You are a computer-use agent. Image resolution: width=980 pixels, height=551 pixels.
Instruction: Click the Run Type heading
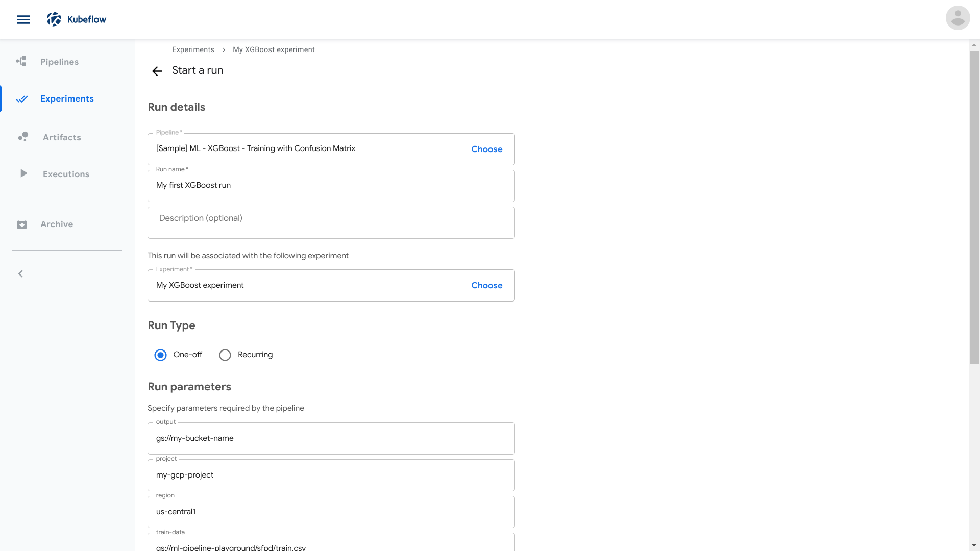point(171,325)
